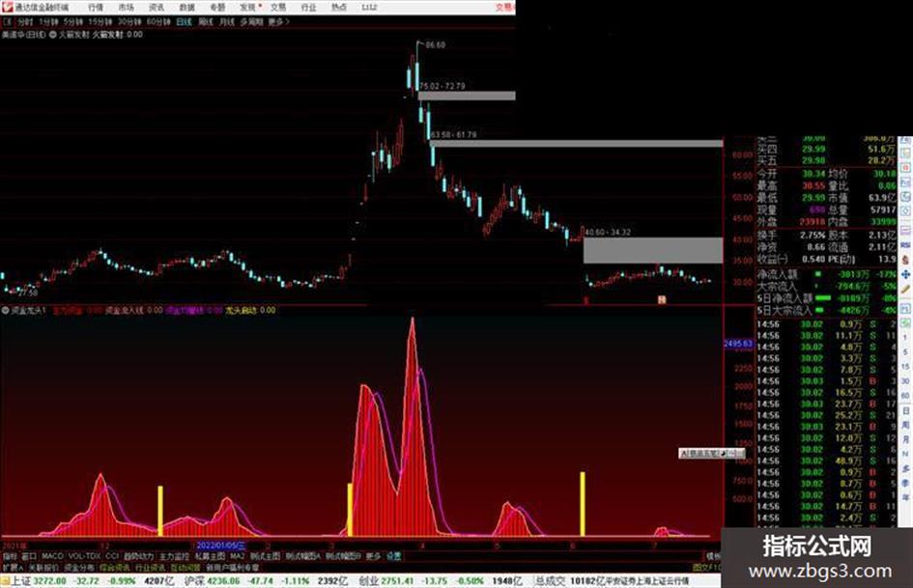Image resolution: width=913 pixels, height=588 pixels.
Task: Select the 测试辅图B indicator tab
Action: point(343,556)
